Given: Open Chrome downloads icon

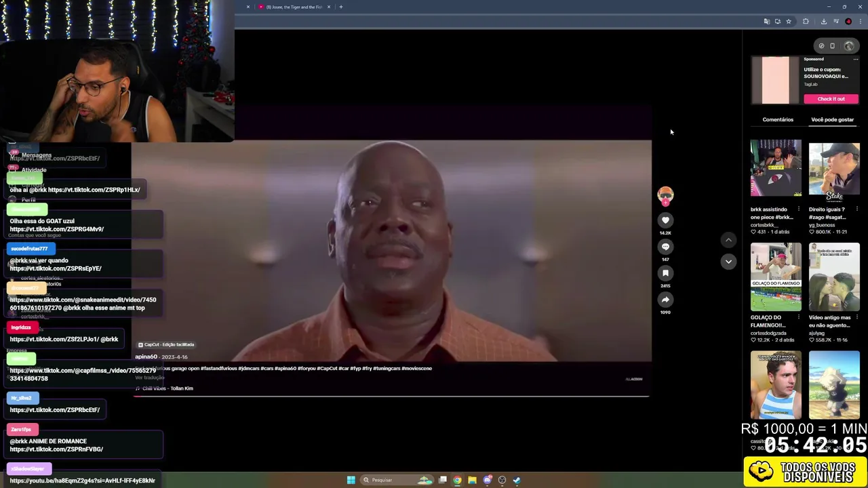Looking at the screenshot, I should (x=824, y=22).
